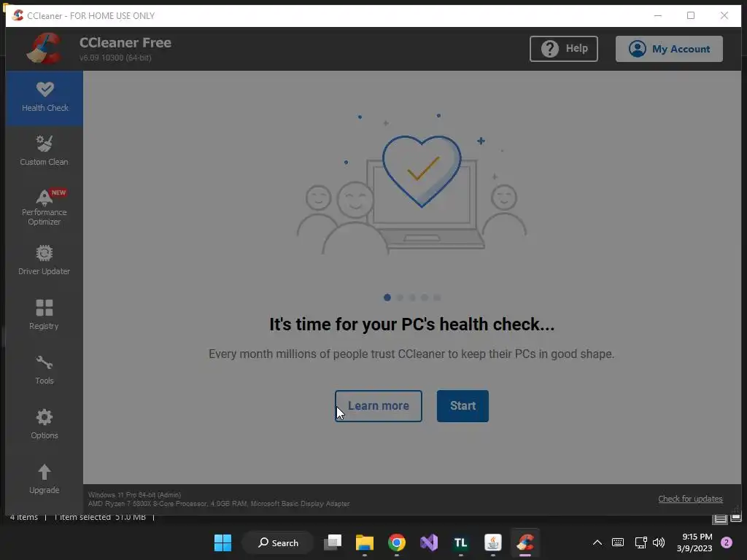The height and width of the screenshot is (560, 747).
Task: Select the fourth carousel page dot
Action: point(425,297)
